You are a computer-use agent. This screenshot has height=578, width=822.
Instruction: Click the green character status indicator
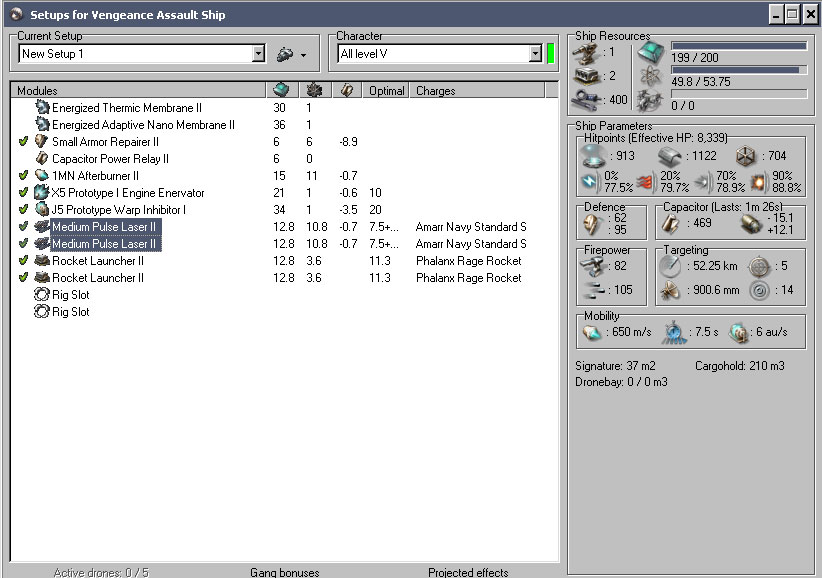point(550,53)
